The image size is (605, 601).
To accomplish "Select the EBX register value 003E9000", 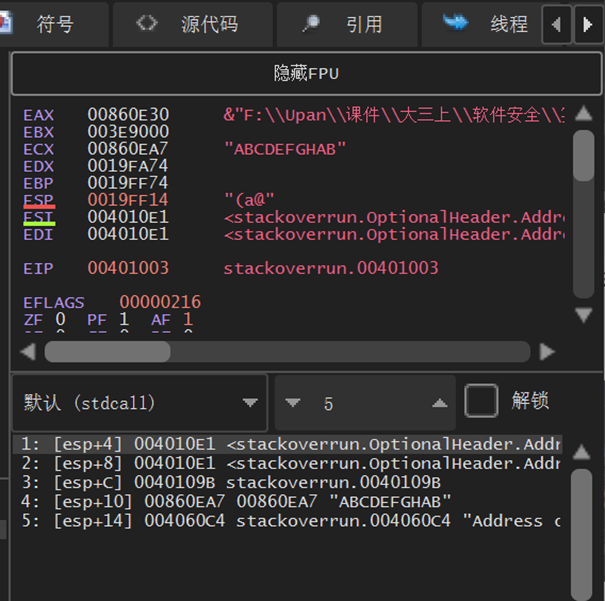I will coord(128,132).
